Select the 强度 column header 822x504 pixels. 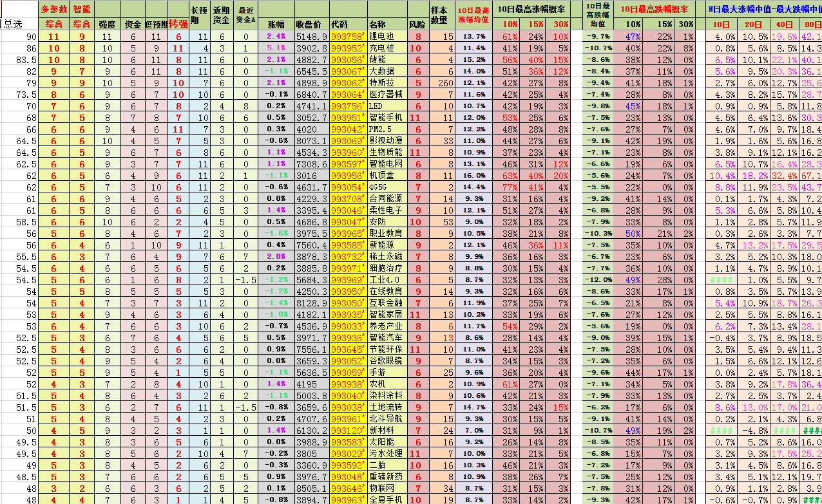click(108, 24)
